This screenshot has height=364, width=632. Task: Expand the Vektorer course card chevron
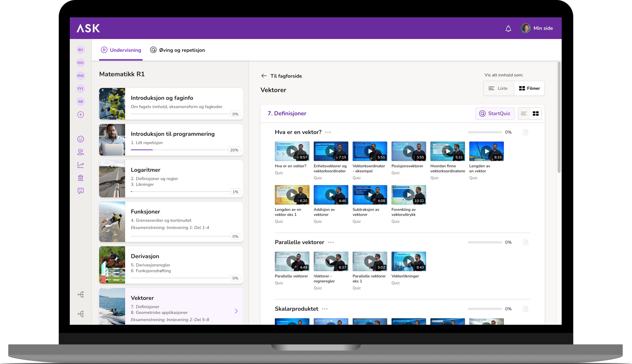(236, 311)
